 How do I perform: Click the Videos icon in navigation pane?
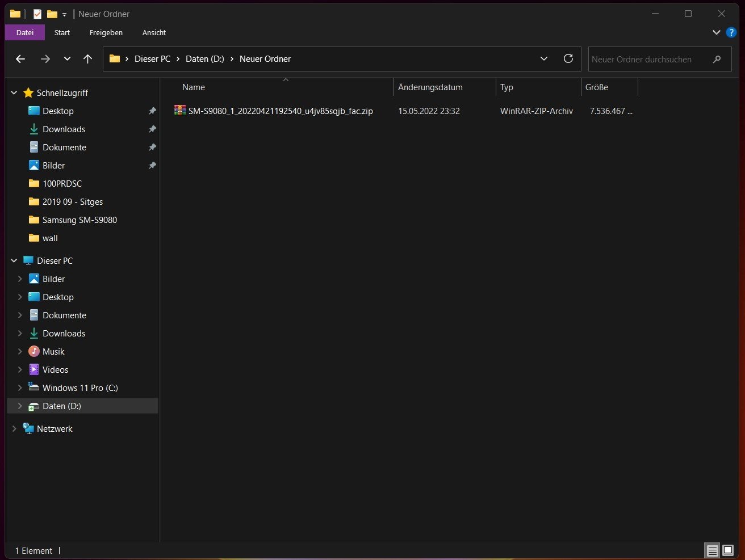[34, 369]
